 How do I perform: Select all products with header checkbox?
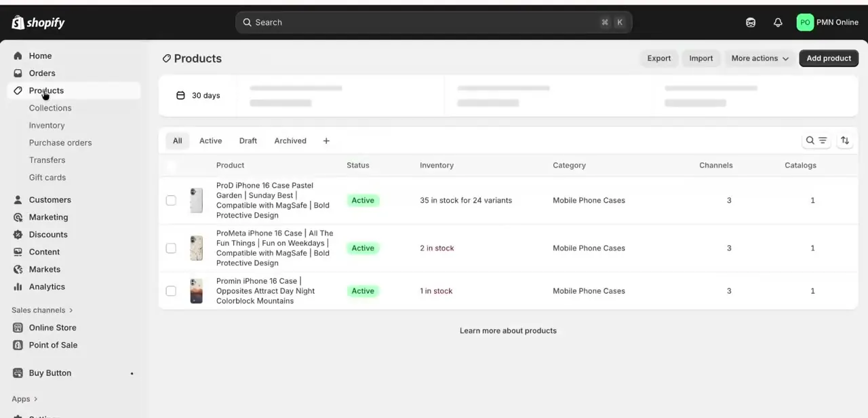coord(171,166)
